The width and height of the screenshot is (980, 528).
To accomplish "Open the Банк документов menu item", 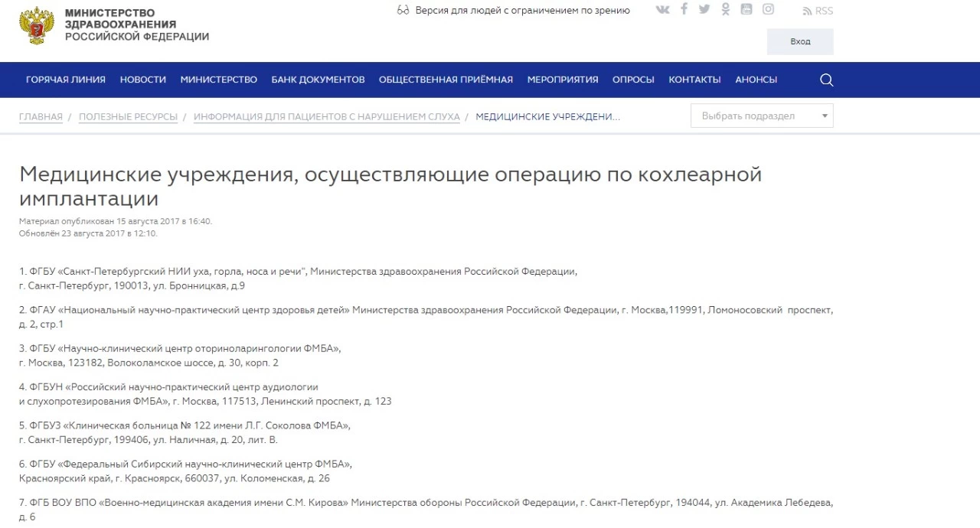I will coord(318,80).
